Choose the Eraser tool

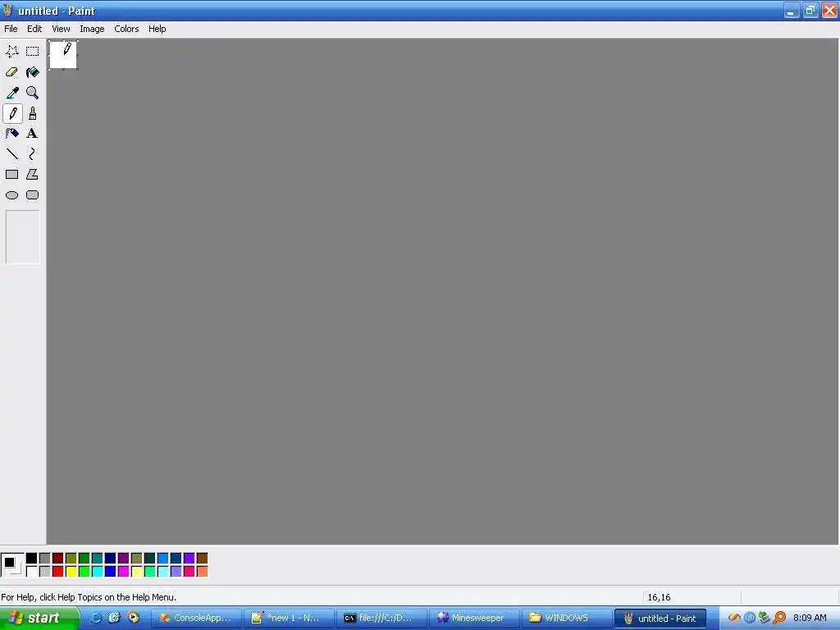(x=11, y=72)
